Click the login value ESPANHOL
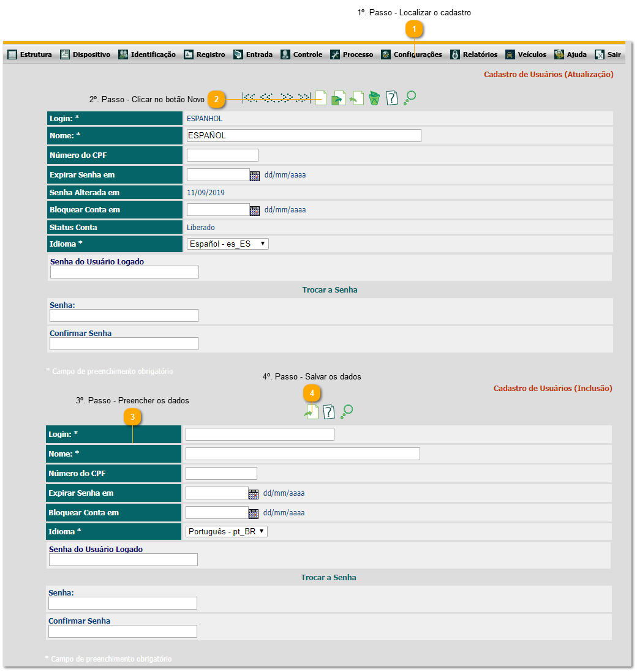Viewport: 637px width, 672px height. [x=205, y=119]
